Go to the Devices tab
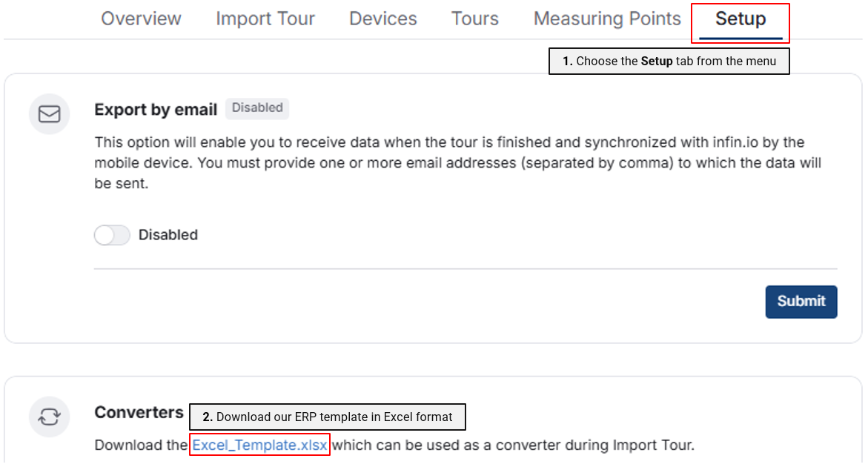The height and width of the screenshot is (467, 868). (383, 19)
